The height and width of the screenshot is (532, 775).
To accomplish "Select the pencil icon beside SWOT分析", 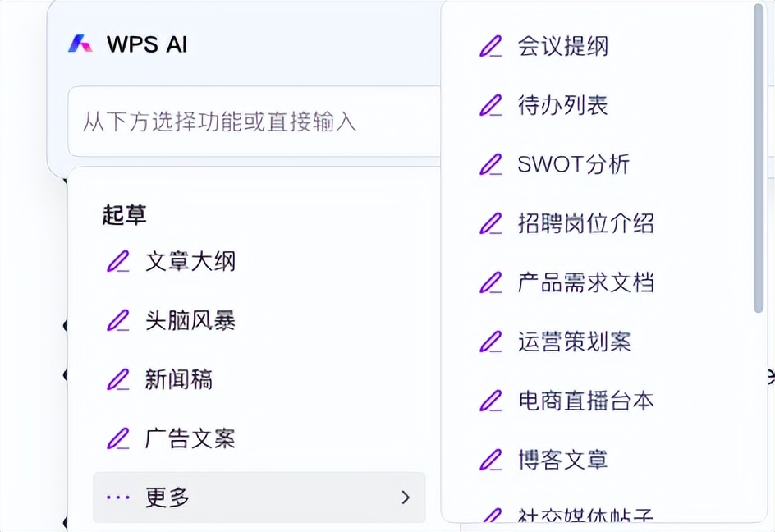I will tap(491, 164).
